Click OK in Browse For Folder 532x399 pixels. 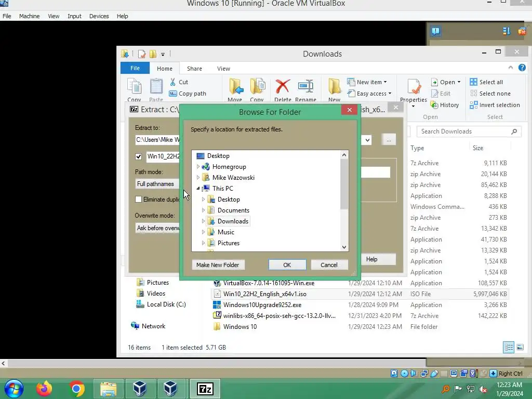(x=287, y=265)
